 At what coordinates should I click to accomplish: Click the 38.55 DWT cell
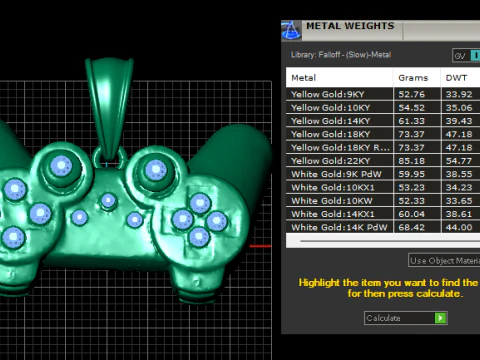(x=461, y=174)
